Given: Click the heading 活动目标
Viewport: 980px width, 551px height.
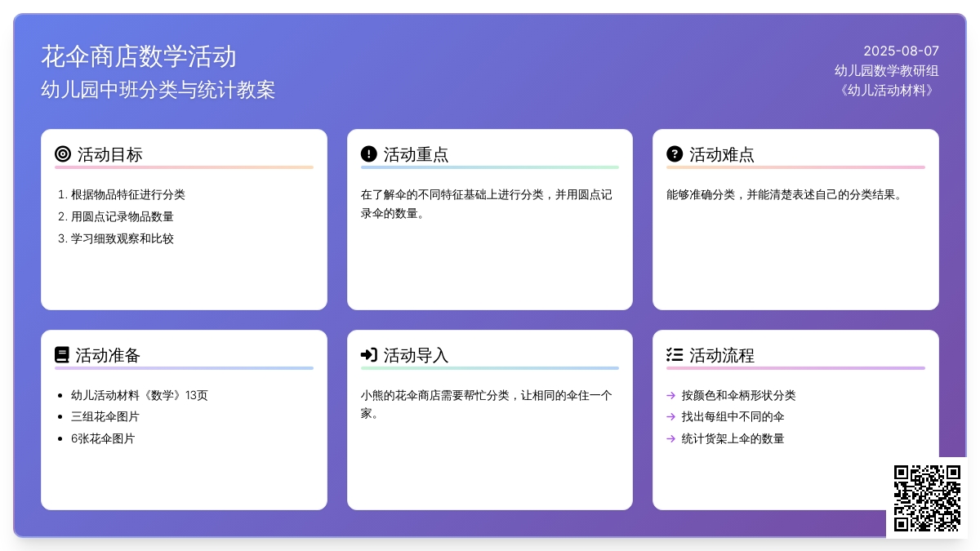Looking at the screenshot, I should [x=110, y=154].
